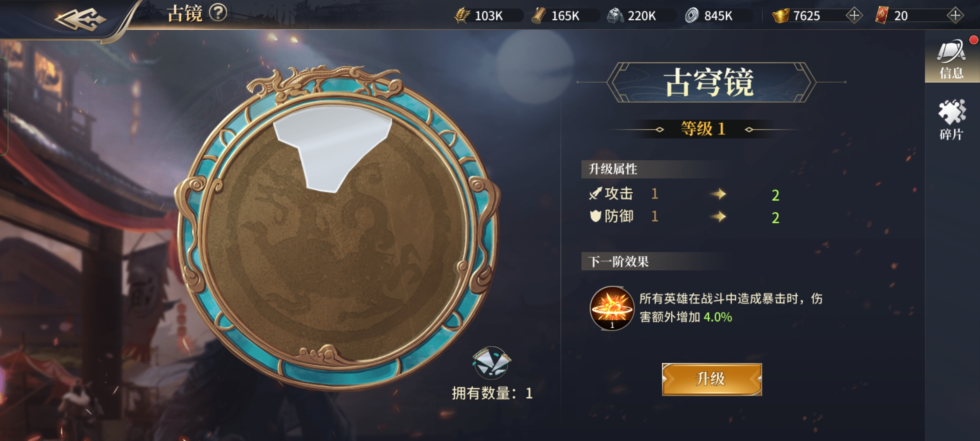Open the 古镜 help question mark

pos(218,13)
